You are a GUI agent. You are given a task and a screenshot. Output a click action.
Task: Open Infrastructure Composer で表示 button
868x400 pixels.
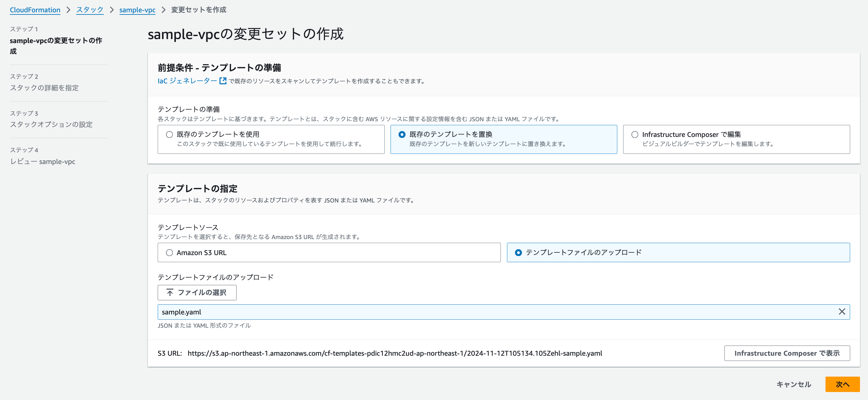click(787, 353)
